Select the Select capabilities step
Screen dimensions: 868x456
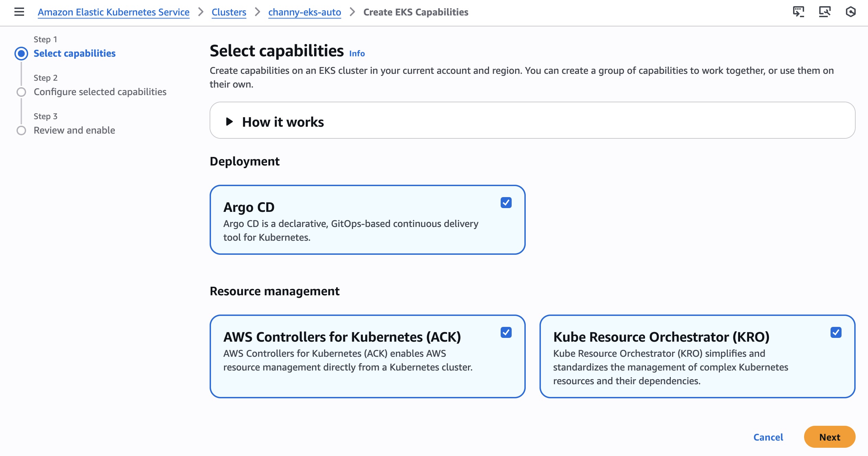74,54
